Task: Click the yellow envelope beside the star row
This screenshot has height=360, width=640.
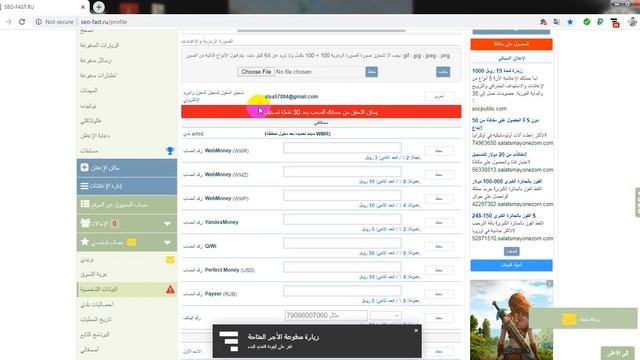Action: tap(131, 242)
